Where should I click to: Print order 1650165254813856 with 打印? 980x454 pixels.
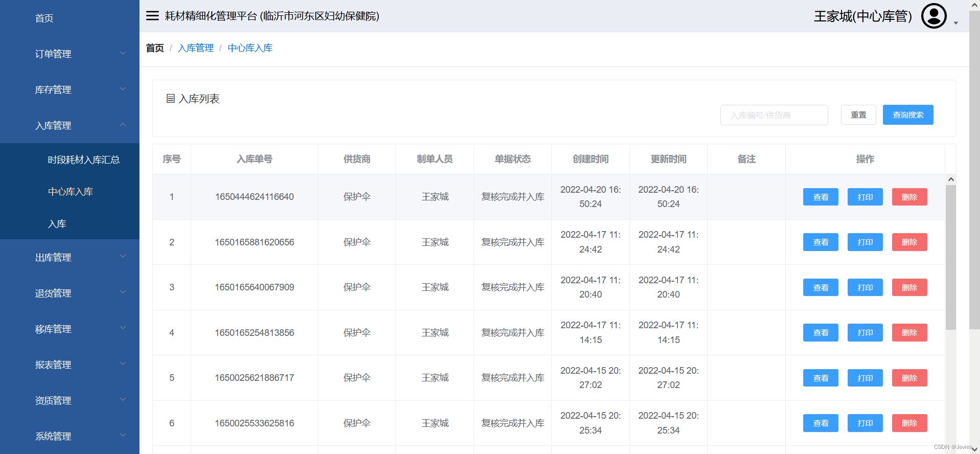865,332
